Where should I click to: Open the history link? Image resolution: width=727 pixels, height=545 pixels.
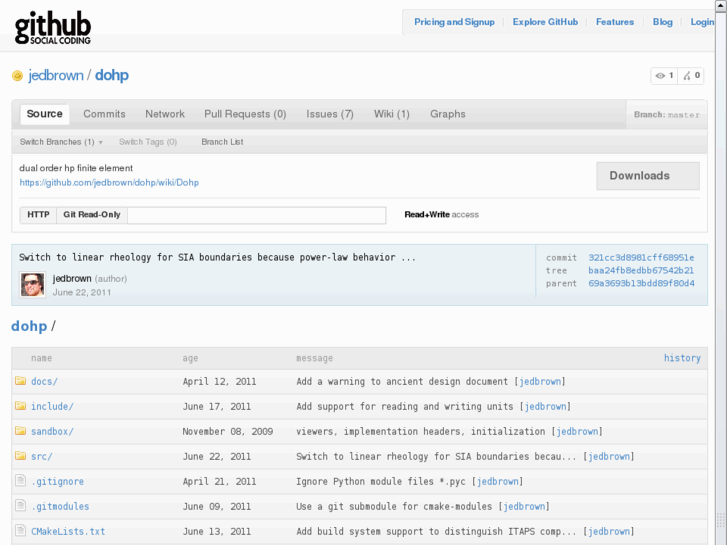pyautogui.click(x=682, y=358)
